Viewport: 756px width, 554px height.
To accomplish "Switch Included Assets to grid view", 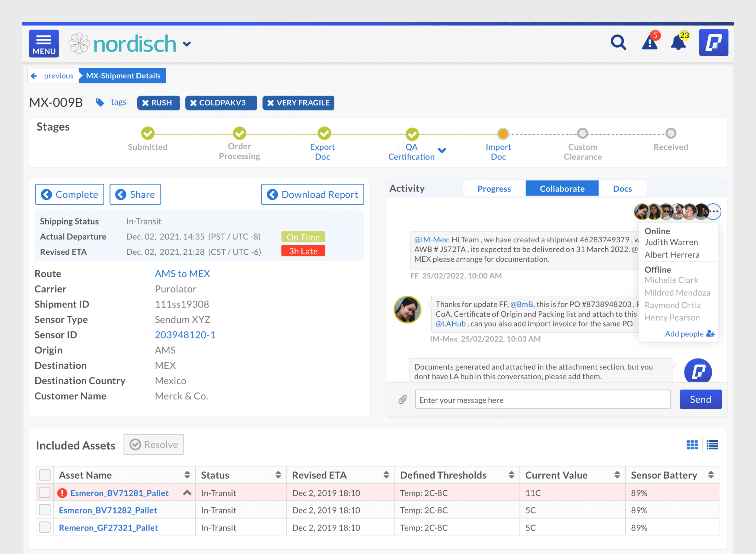I will coord(692,445).
